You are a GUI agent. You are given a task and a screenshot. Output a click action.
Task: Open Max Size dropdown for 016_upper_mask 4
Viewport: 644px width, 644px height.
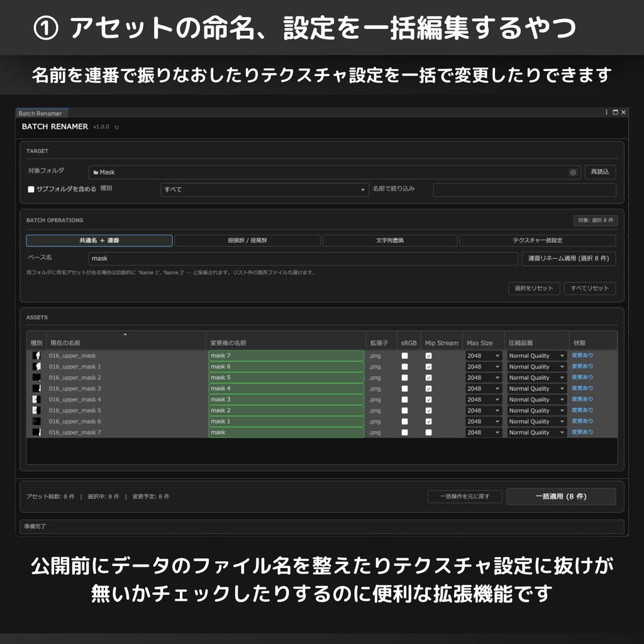484,399
